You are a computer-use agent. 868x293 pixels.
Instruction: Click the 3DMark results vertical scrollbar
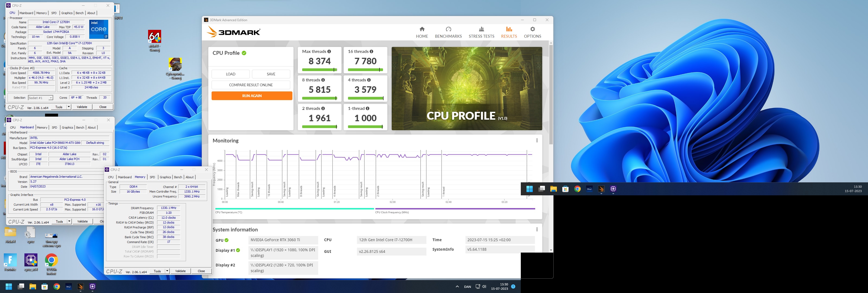tap(551, 94)
